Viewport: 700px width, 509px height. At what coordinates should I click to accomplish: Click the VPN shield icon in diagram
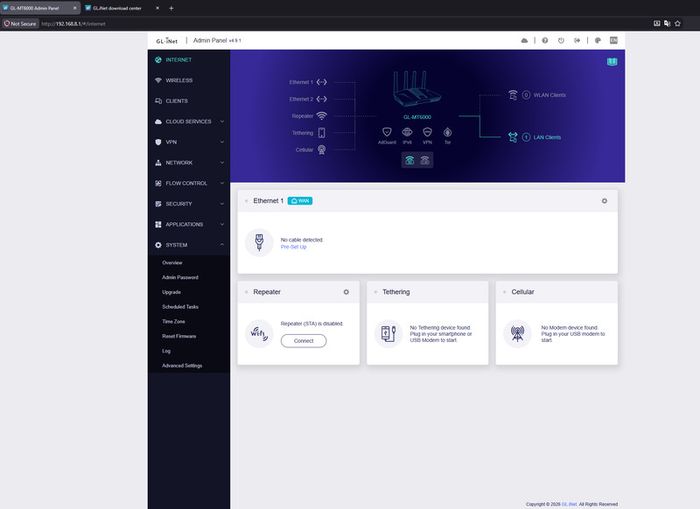pos(427,132)
